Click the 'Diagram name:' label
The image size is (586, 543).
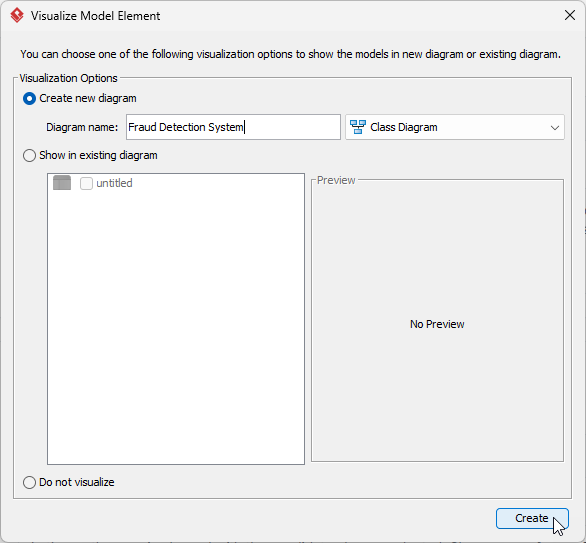click(82, 127)
